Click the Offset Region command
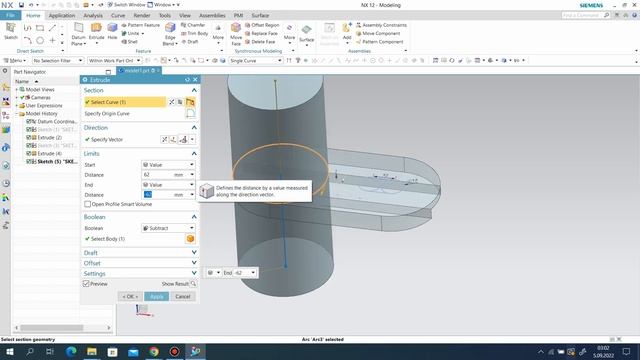This screenshot has height=360, width=640. [262, 25]
